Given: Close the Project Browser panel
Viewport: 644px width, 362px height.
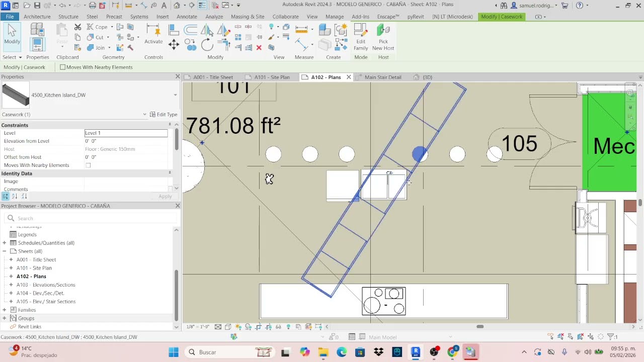Looking at the screenshot, I should 177,206.
